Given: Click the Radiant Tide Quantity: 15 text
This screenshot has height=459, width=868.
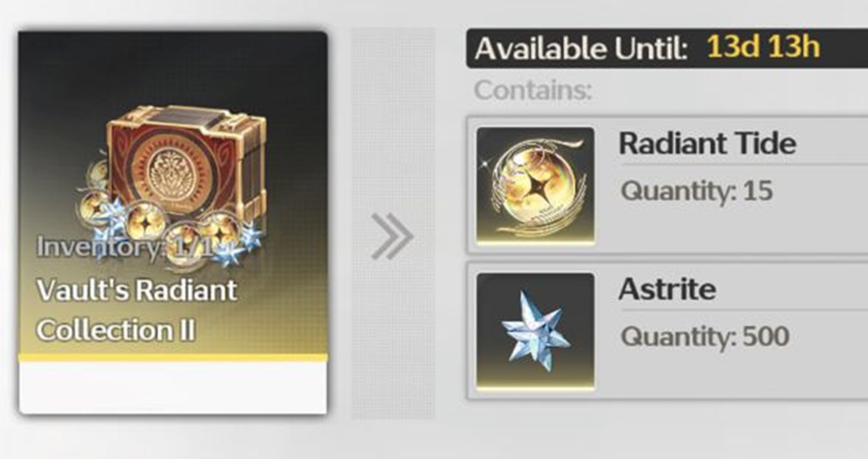Looking at the screenshot, I should tap(697, 191).
